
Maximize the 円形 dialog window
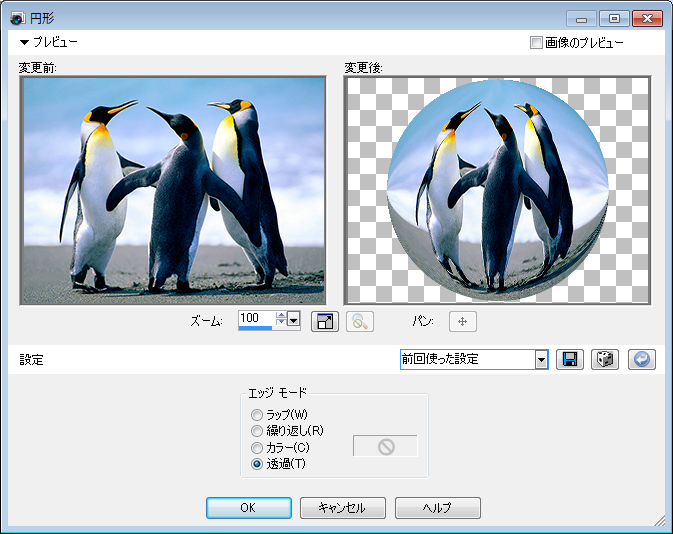tap(614, 19)
